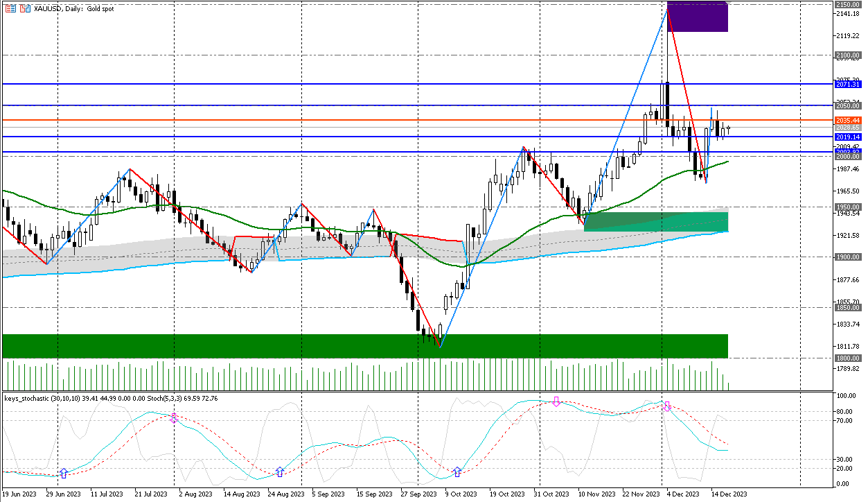Click the 1921.58 price scale value
Viewport: 868px width, 502px height.
click(x=848, y=235)
